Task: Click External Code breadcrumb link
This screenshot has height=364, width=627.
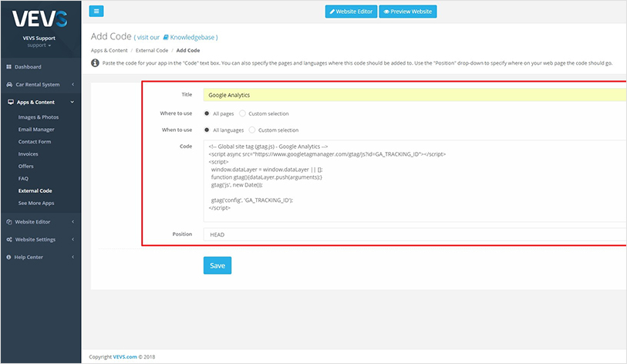Action: click(x=152, y=50)
